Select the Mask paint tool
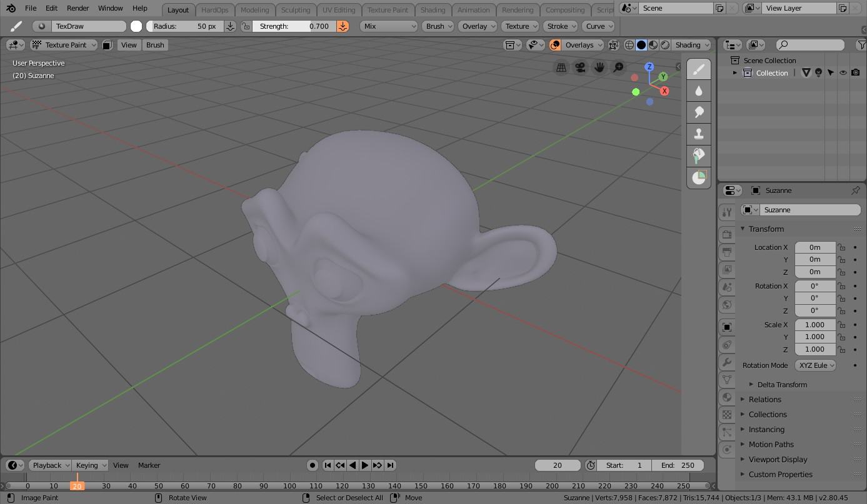867x504 pixels. (x=699, y=178)
